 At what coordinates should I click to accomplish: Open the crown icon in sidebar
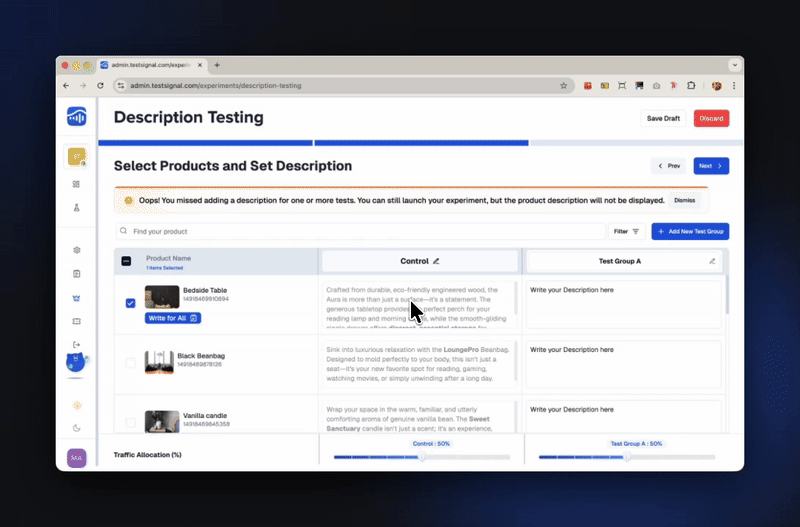[77, 298]
